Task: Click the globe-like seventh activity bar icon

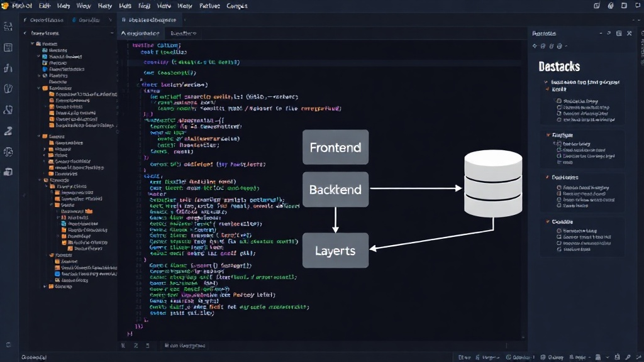Action: pos(8,152)
